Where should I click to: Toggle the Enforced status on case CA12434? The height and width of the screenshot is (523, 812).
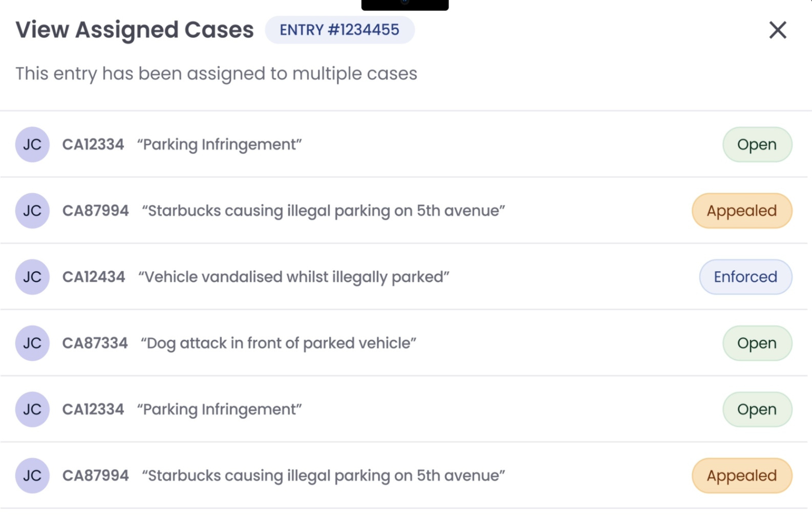coord(745,277)
